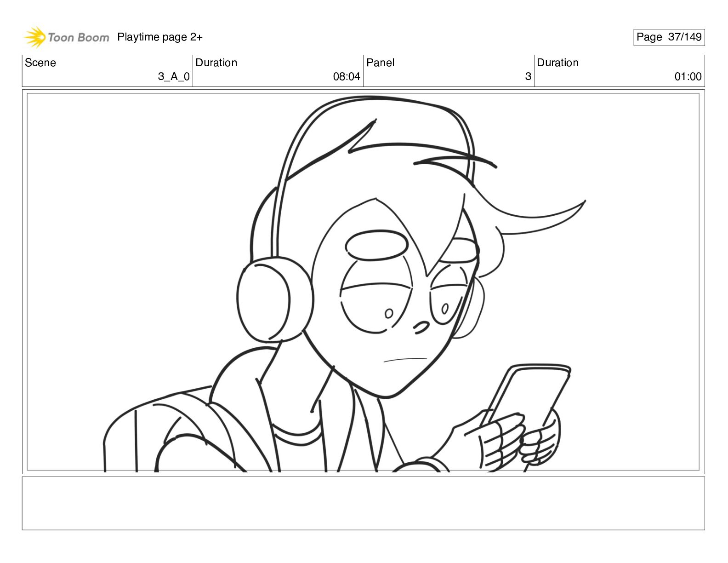Click the panel number '3'
This screenshot has width=728, height=563.
click(528, 77)
